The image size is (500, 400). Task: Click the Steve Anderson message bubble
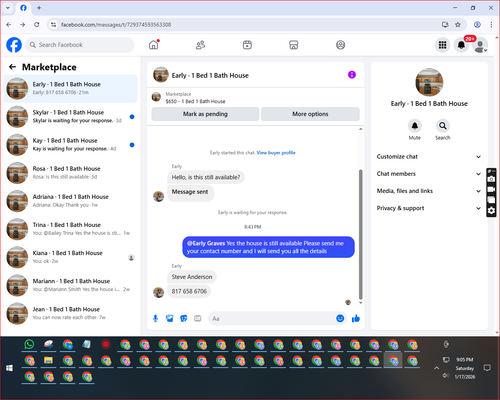[x=192, y=277]
